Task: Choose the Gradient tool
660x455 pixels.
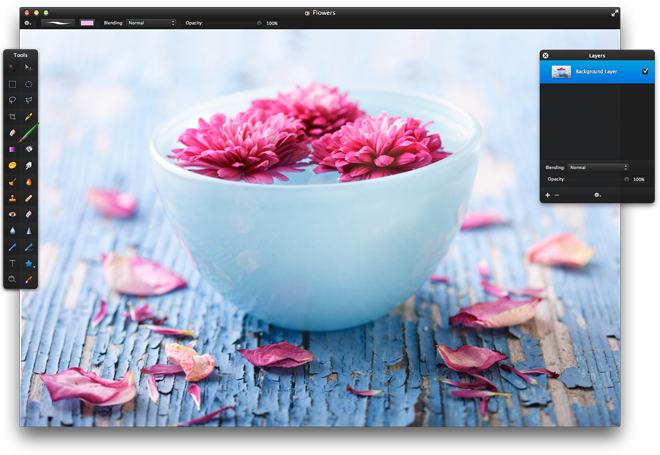Action: coord(13,149)
